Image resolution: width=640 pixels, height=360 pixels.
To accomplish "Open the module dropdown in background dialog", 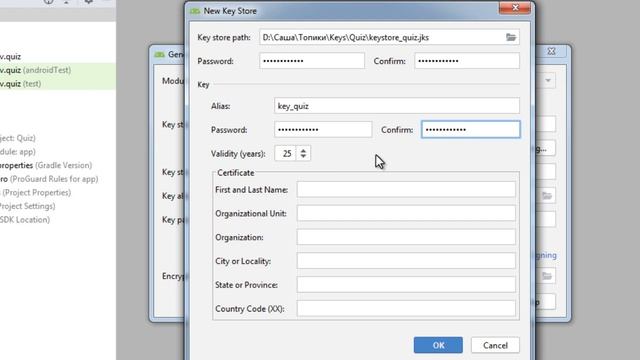I will coord(548,80).
